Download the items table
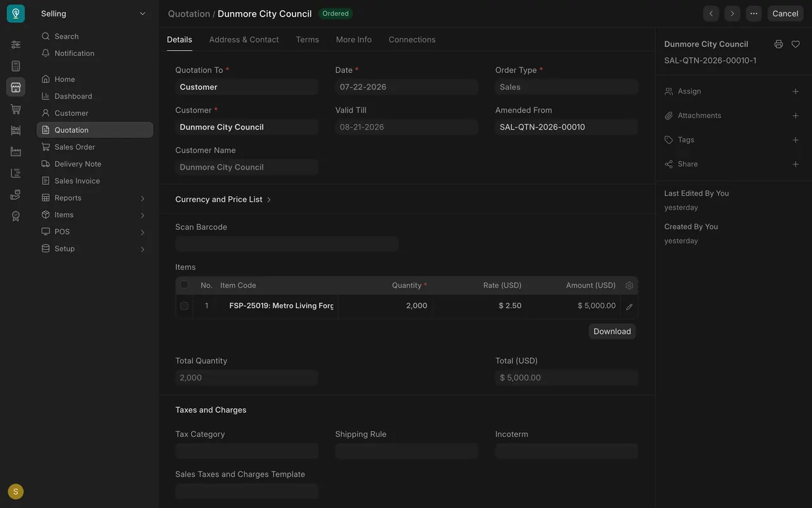 coord(612,331)
